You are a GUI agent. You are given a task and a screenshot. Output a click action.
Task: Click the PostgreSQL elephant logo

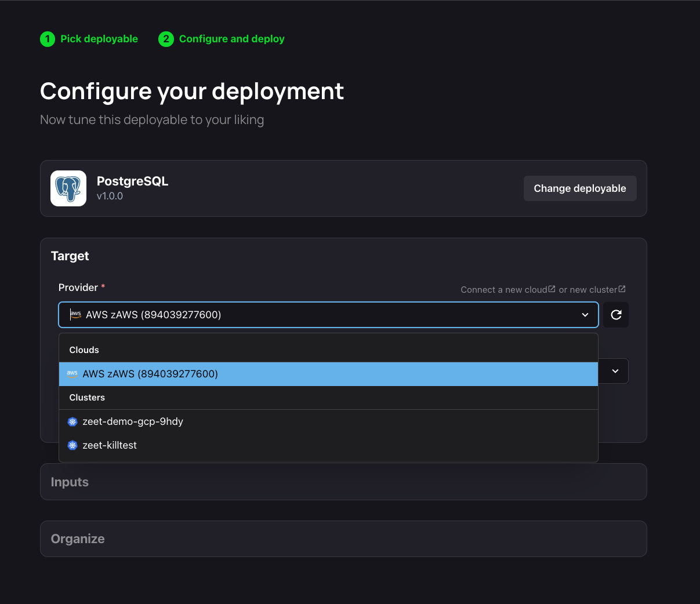[x=68, y=188]
